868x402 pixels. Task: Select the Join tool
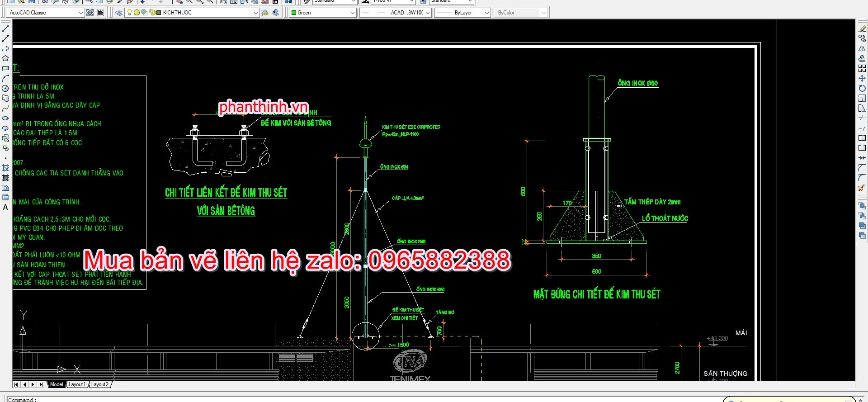[x=862, y=158]
